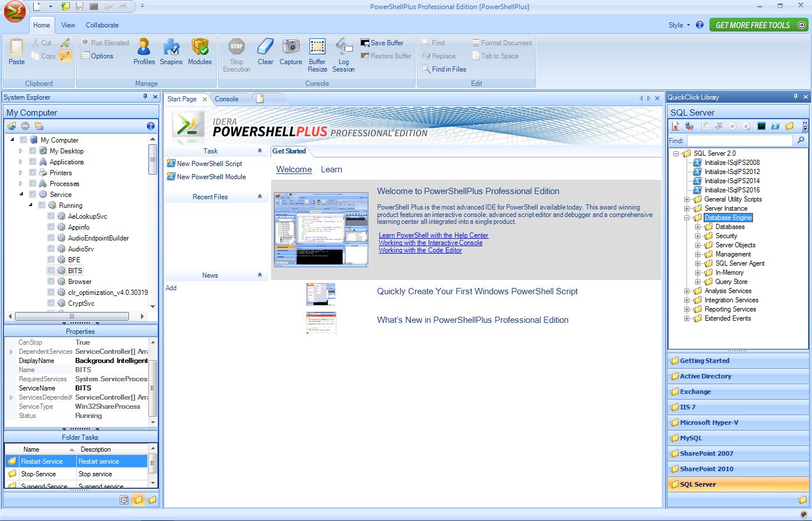The width and height of the screenshot is (812, 521).
Task: Toggle auto-hide pin on QuickClick Library panel
Action: click(796, 97)
